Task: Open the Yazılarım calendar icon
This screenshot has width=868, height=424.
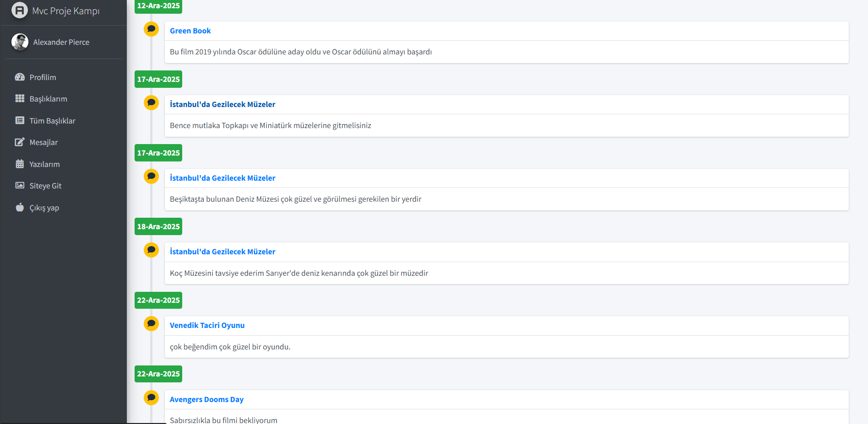Action: pyautogui.click(x=20, y=164)
